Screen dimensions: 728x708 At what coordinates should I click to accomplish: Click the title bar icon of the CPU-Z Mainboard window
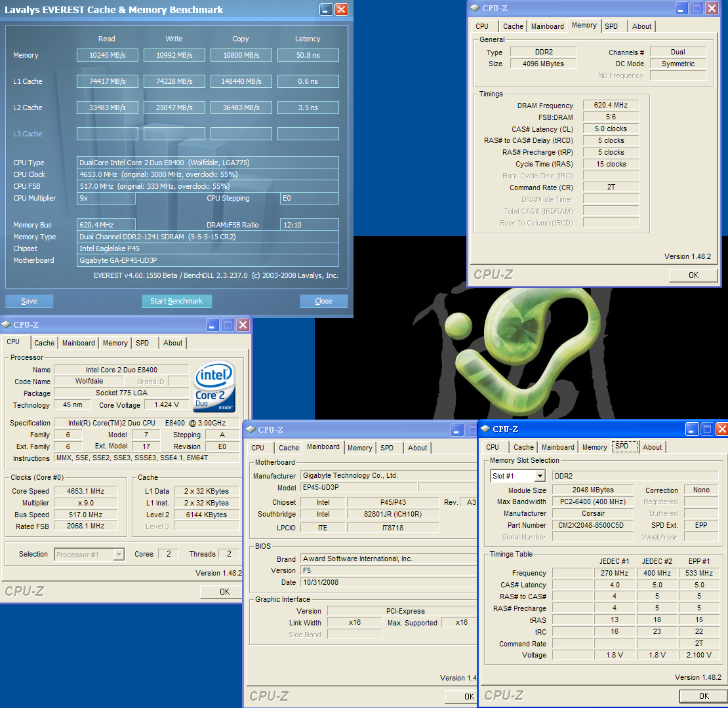[x=250, y=430]
